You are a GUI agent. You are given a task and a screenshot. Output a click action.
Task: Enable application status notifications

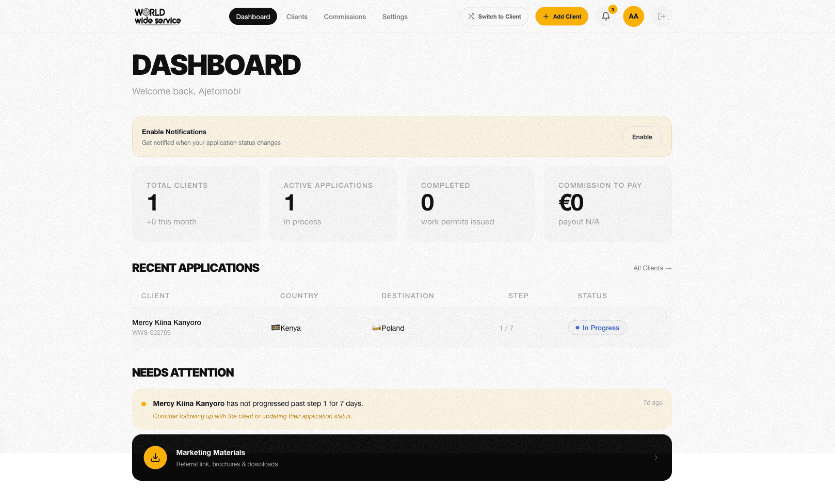pyautogui.click(x=642, y=137)
